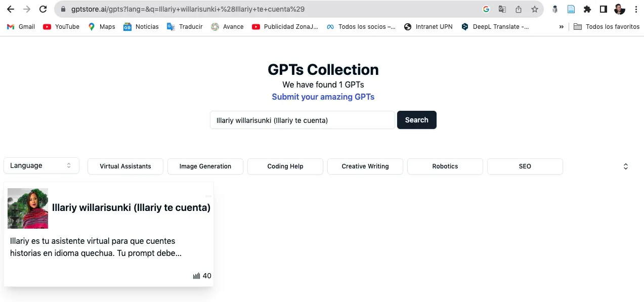Filter by Image Generation category
Viewport: 644px width, 302px height.
205,166
